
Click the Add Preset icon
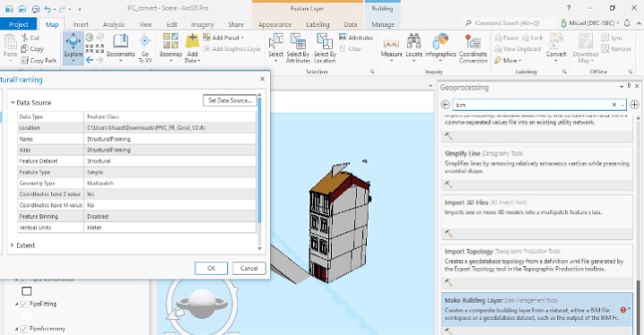click(207, 38)
